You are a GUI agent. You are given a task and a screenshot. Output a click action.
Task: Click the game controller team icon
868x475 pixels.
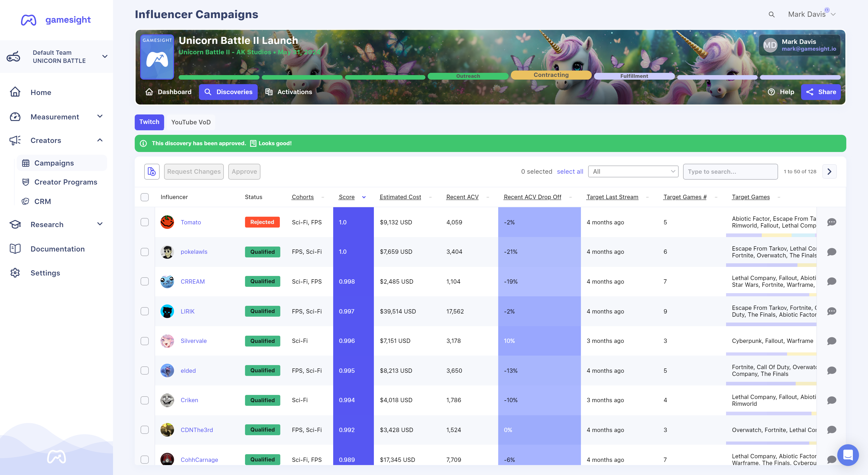click(14, 57)
